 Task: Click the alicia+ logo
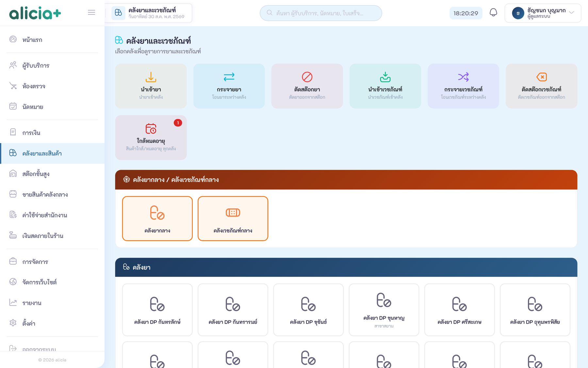click(35, 13)
